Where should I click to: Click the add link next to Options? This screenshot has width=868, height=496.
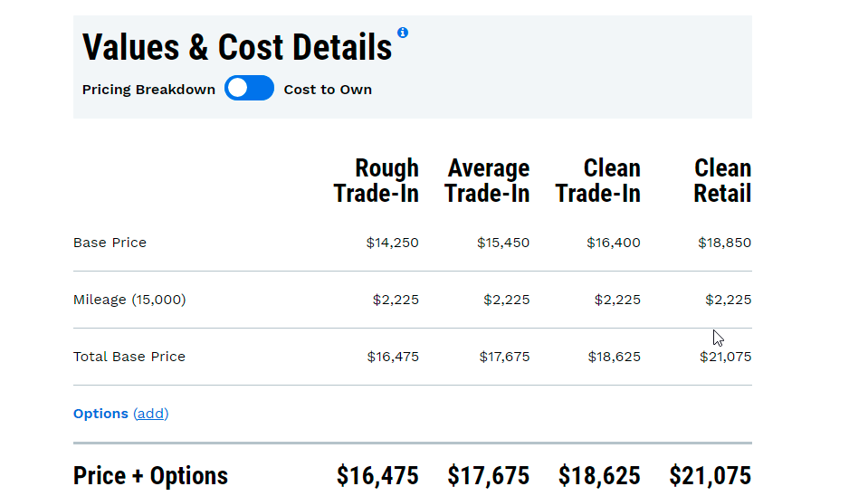coord(151,414)
